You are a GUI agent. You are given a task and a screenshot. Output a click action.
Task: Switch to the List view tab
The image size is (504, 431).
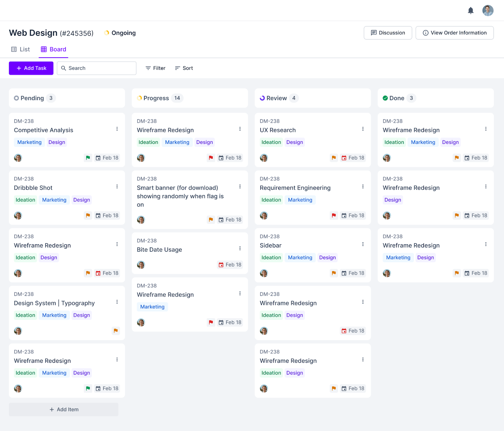click(x=20, y=49)
